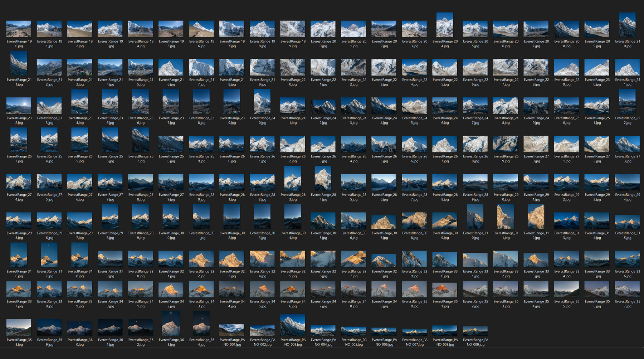Select the EverestRange_329.jpg thumbnail

[414, 259]
